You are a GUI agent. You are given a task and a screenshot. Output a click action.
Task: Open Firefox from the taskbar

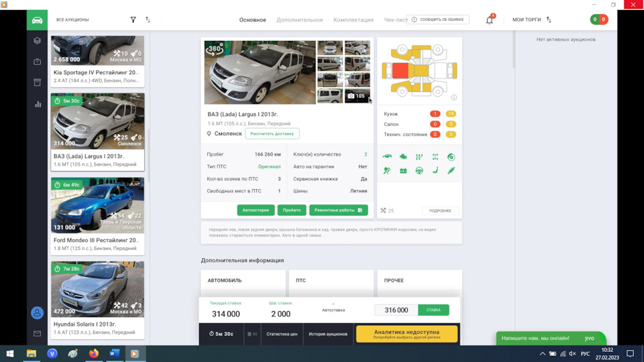94,353
